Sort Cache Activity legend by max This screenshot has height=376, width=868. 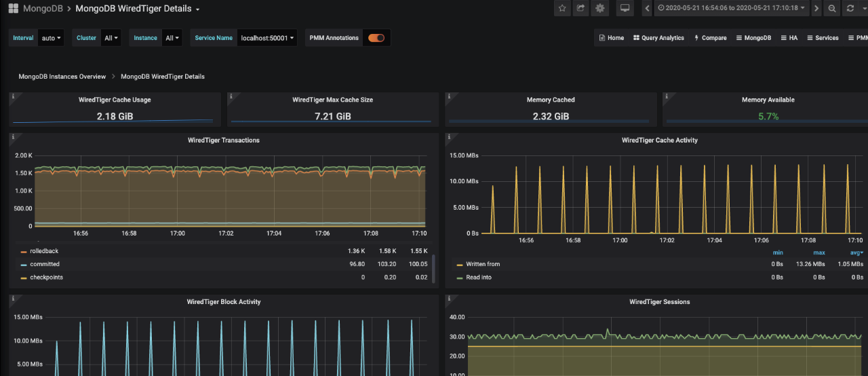819,252
